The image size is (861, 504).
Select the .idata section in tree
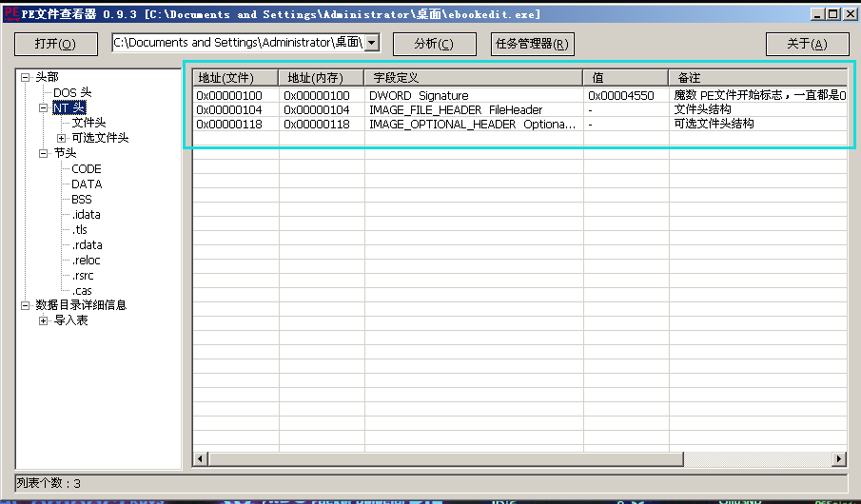click(86, 214)
